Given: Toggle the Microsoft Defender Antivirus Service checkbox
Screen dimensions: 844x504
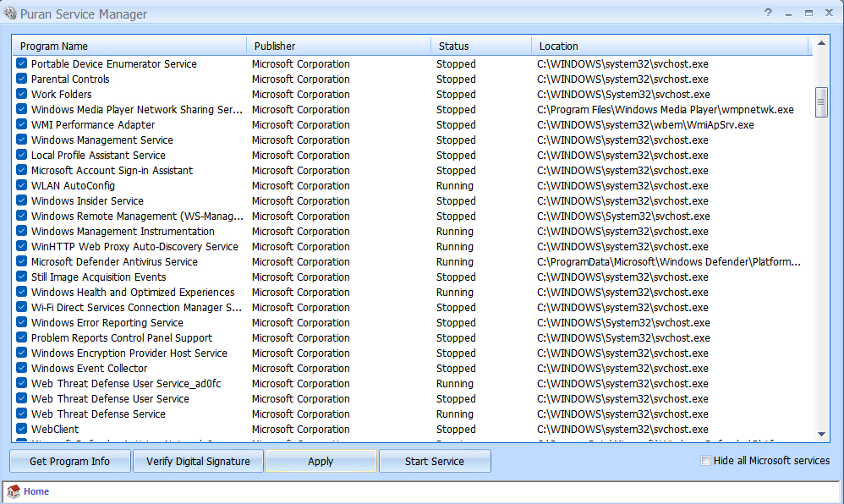Looking at the screenshot, I should [x=22, y=262].
